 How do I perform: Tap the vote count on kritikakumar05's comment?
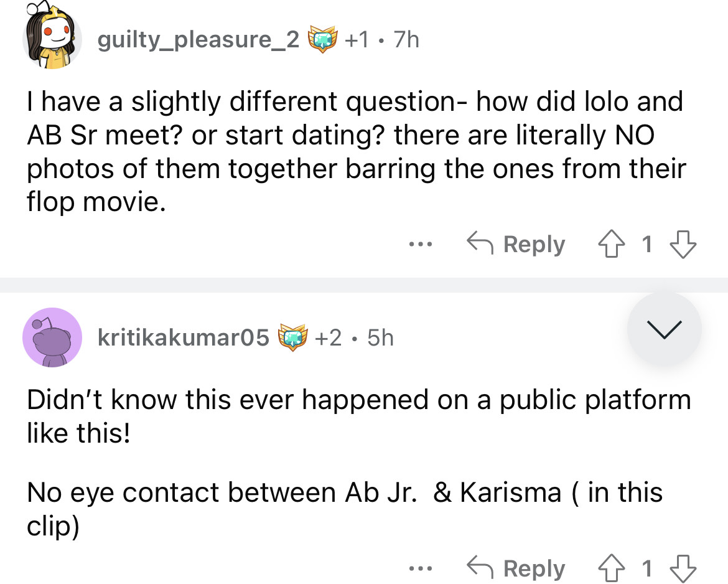click(647, 568)
